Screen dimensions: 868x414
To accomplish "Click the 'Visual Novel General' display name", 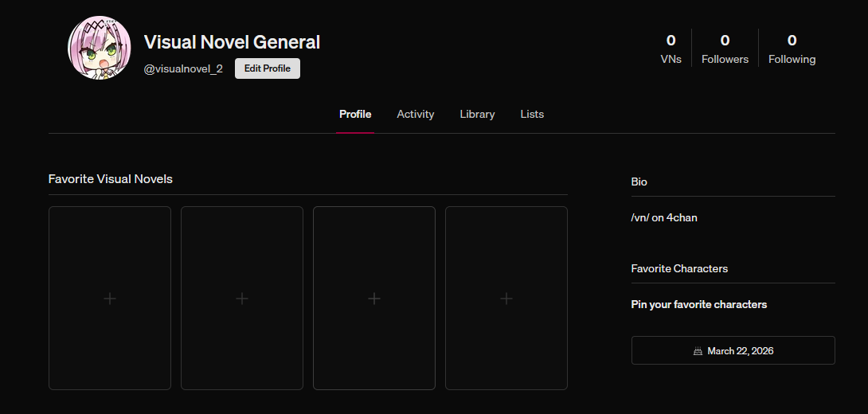I will 232,42.
